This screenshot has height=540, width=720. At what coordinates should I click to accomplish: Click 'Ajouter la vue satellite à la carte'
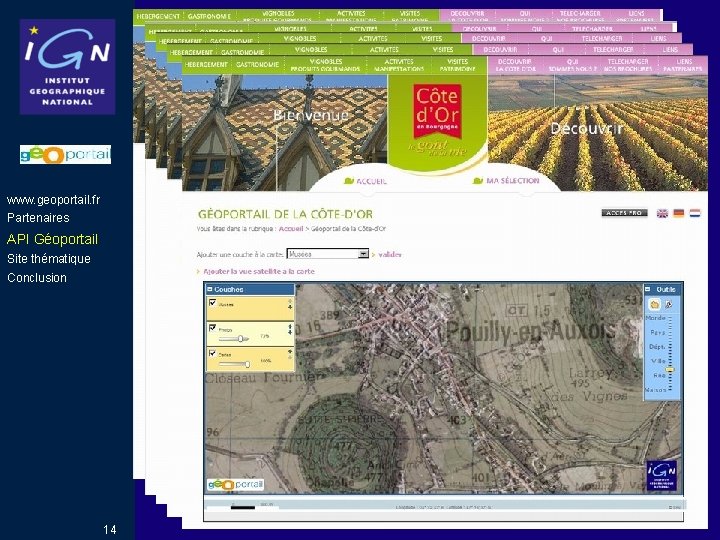[259, 271]
